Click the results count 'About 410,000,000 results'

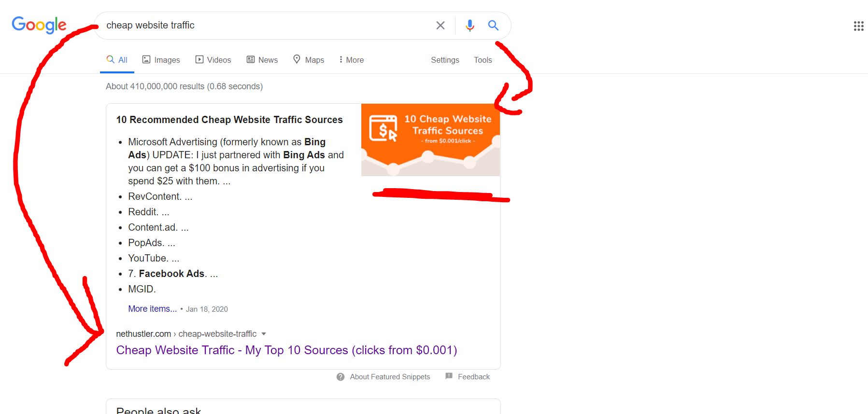pyautogui.click(x=184, y=86)
